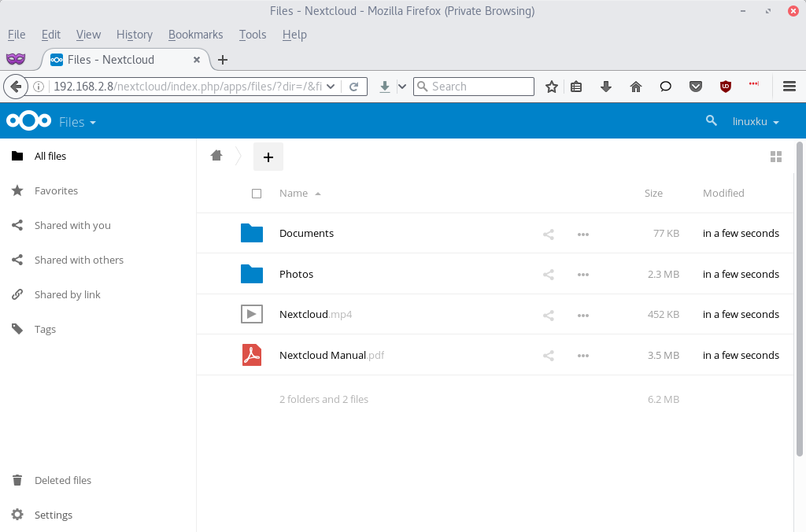Screen dimensions: 806x532
Task: Share the Nextcloud Manual.pdf file
Action: point(549,356)
